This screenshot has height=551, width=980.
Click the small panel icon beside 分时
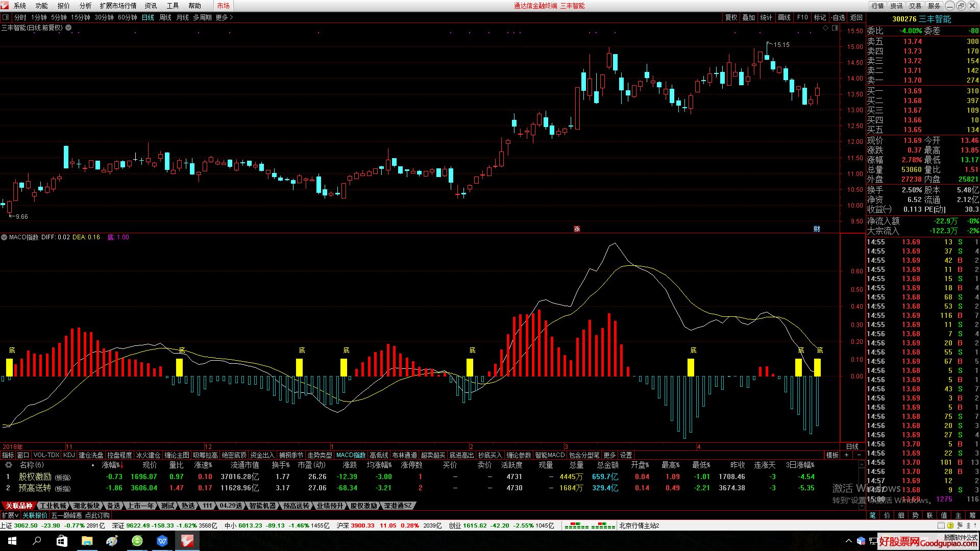point(6,17)
